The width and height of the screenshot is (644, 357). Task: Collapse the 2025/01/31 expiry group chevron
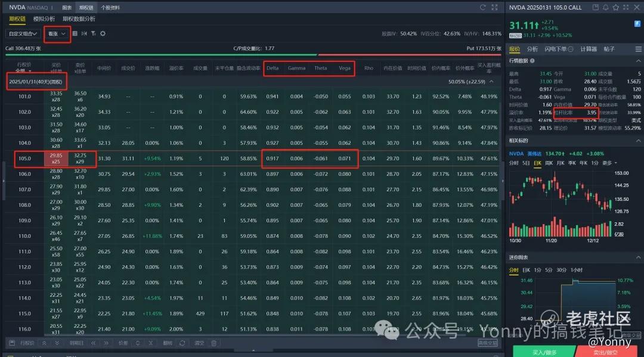[x=491, y=82]
